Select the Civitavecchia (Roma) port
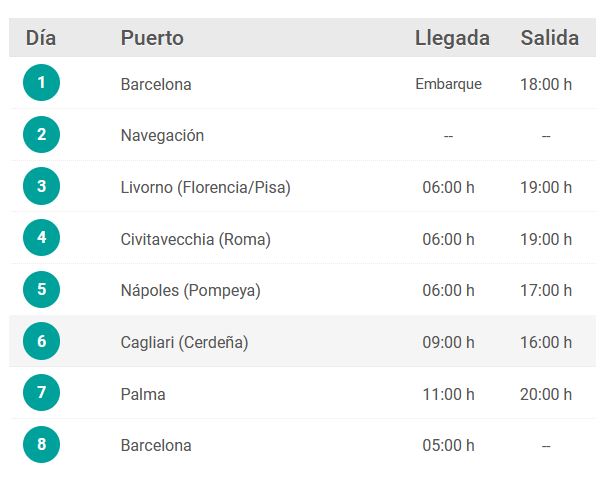 pyautogui.click(x=195, y=239)
